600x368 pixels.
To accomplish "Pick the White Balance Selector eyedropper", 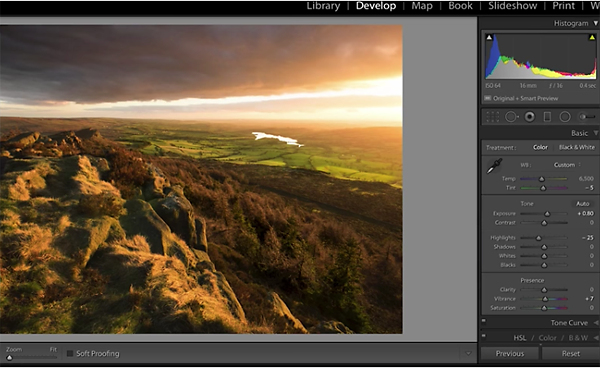I will coord(494,166).
